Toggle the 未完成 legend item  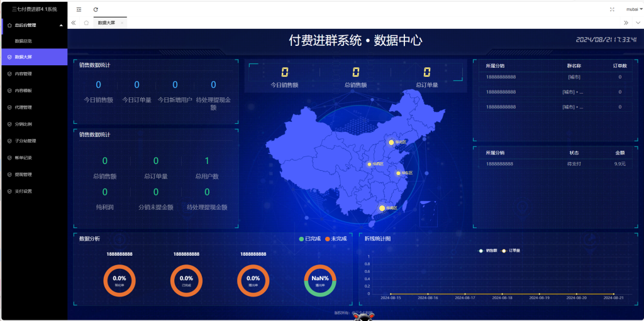point(336,239)
